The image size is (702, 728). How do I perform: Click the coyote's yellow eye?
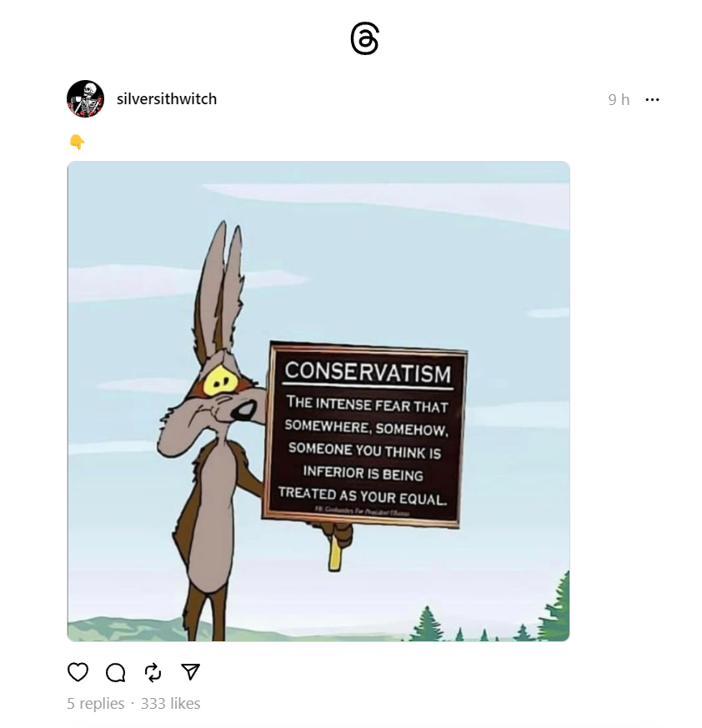pos(221,382)
